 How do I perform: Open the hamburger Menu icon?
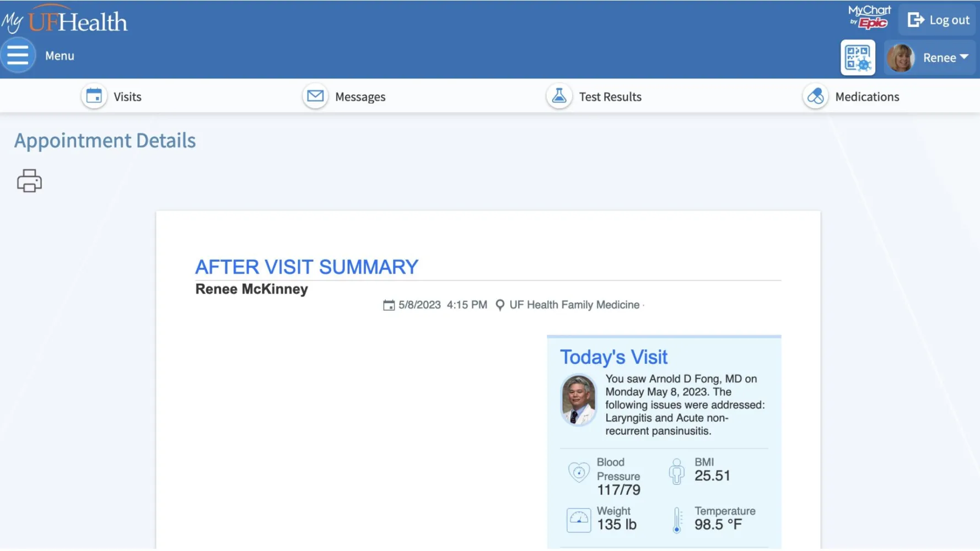[18, 55]
